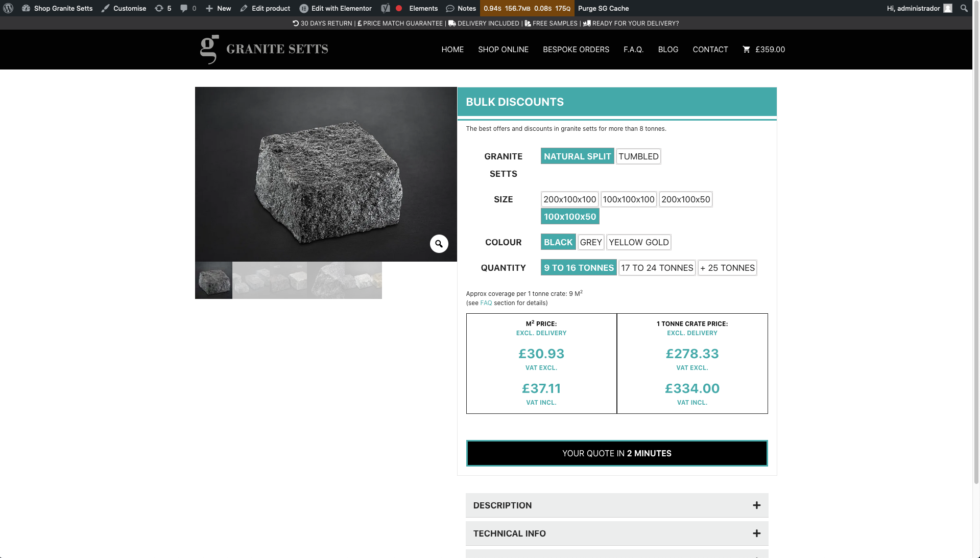Select size 200x100x100

point(569,199)
